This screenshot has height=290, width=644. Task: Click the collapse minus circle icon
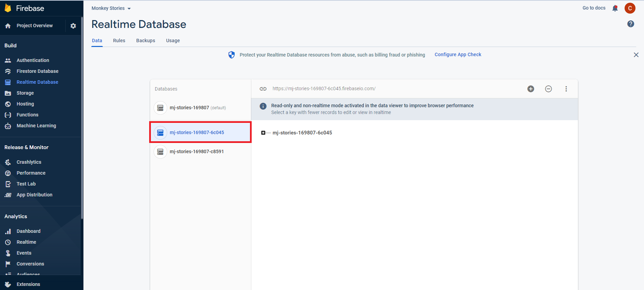tap(548, 89)
